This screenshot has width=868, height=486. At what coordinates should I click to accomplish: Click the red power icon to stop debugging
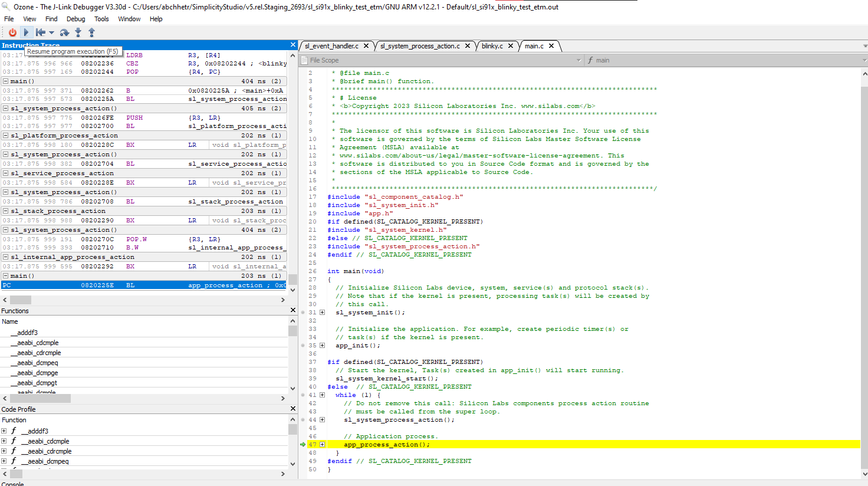(x=12, y=32)
